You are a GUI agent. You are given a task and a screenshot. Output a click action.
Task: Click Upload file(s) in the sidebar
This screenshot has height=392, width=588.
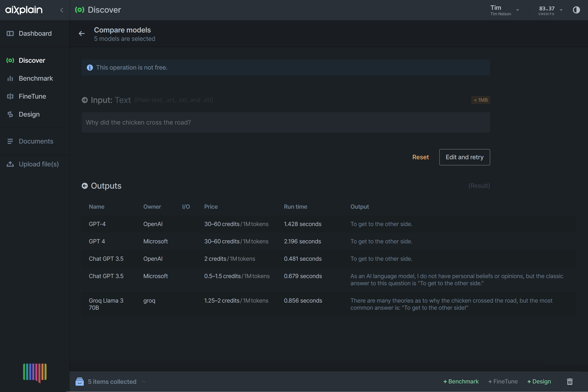tap(39, 164)
